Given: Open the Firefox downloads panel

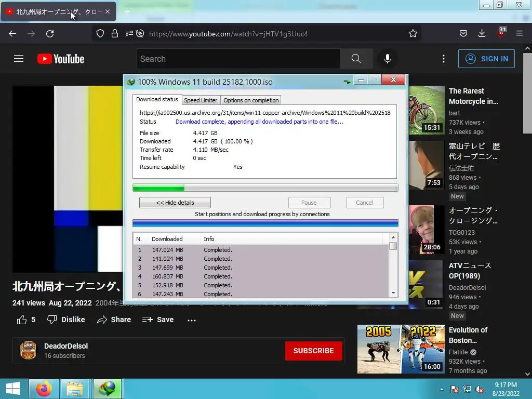Looking at the screenshot, I should coord(482,34).
